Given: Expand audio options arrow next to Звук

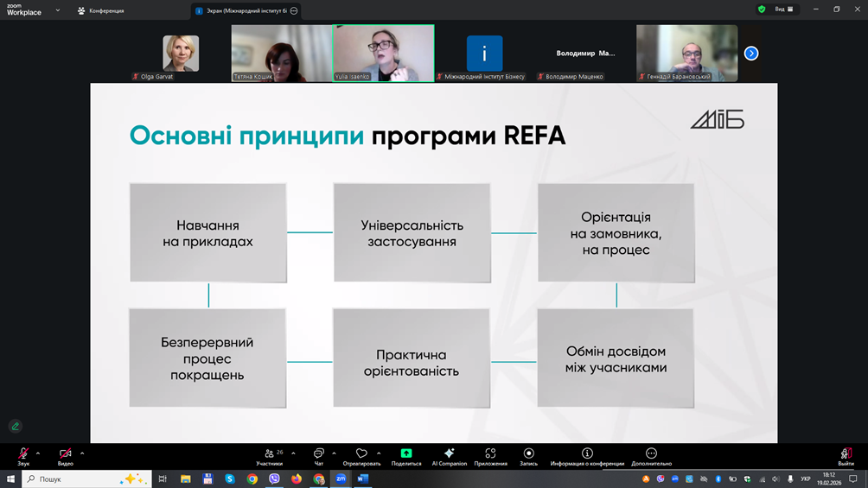Looking at the screenshot, I should click(x=38, y=453).
